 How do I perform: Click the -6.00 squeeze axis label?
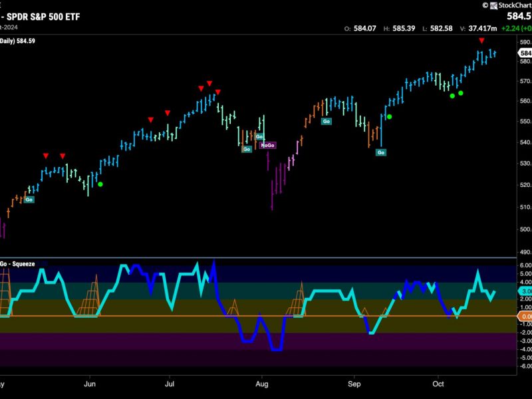(525, 366)
